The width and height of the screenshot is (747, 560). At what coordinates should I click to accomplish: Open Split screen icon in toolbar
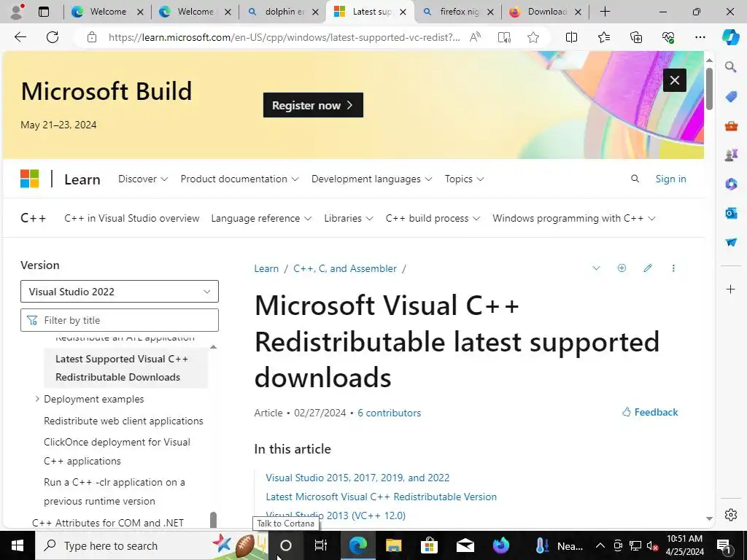click(x=571, y=37)
